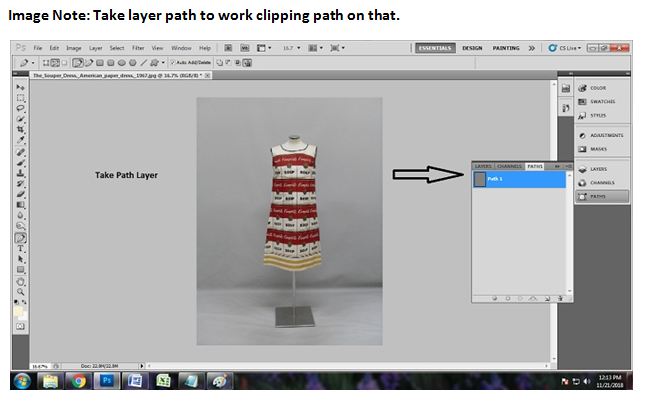Select the Spot Healing Brush tool
Screen dimensions: 648x401
pyautogui.click(x=20, y=152)
